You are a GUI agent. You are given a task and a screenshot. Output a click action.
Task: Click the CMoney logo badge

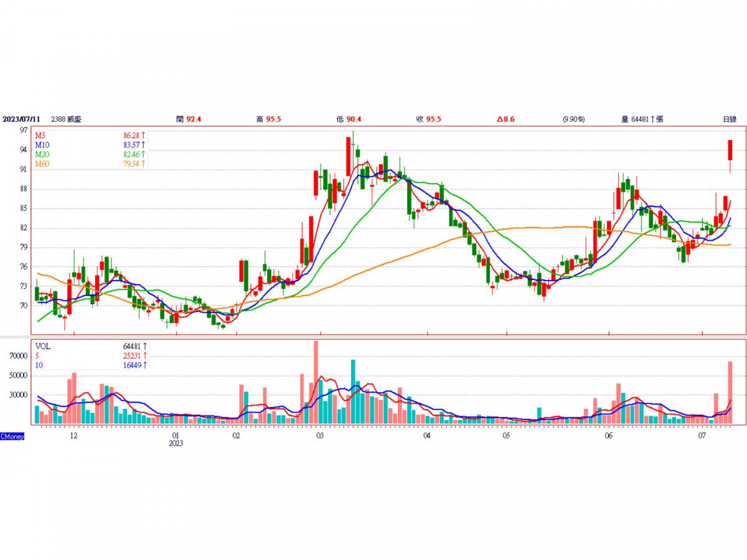coord(12,437)
